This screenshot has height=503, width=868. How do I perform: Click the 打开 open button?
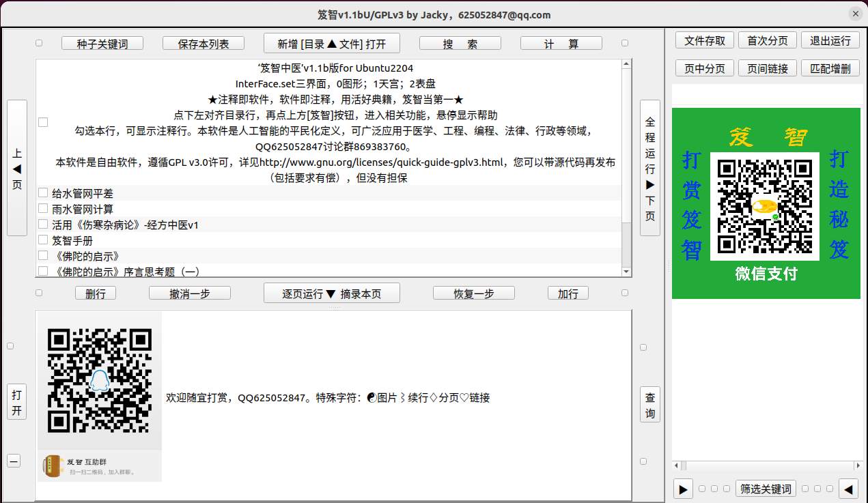(x=16, y=402)
